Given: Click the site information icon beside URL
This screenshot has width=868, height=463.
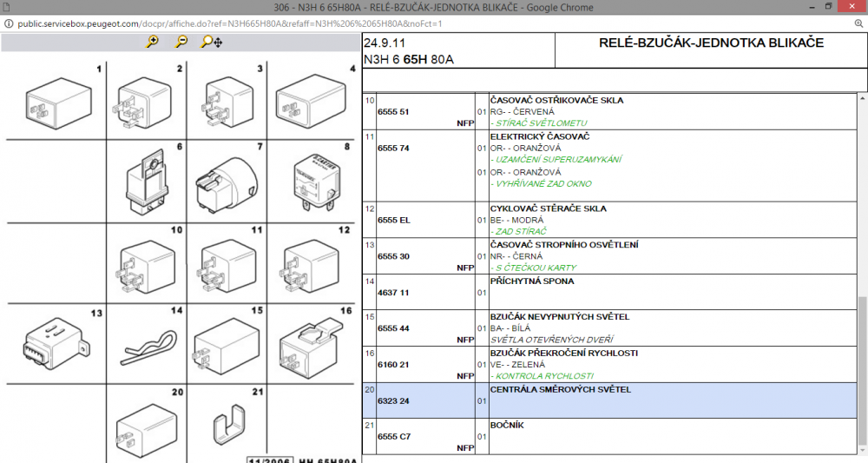Looking at the screenshot, I should (x=9, y=23).
